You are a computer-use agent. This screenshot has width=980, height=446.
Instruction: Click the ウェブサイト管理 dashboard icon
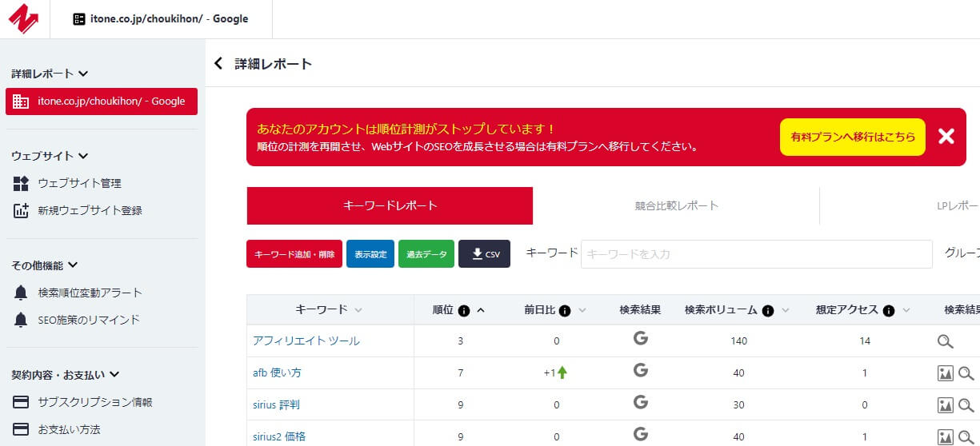click(21, 184)
